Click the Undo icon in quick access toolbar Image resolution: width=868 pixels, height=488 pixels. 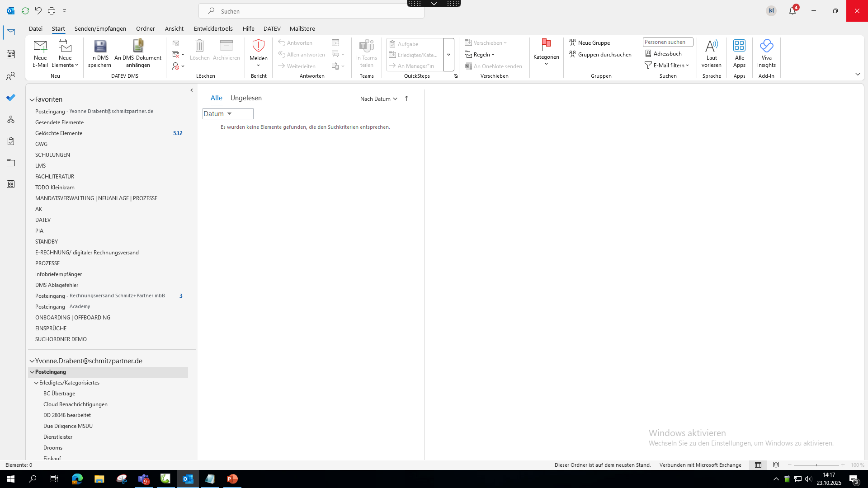click(x=38, y=10)
